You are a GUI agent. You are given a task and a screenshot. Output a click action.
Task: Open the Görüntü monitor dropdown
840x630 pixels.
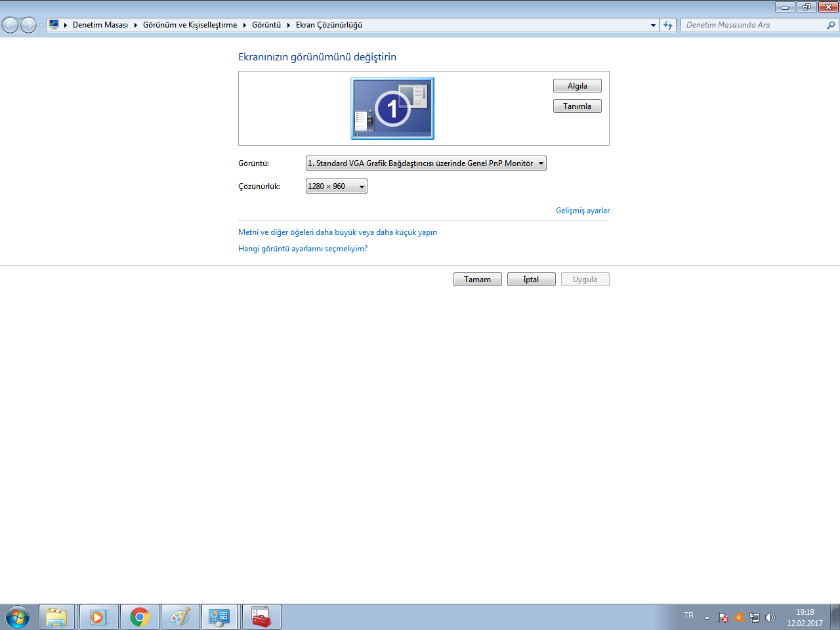426,163
